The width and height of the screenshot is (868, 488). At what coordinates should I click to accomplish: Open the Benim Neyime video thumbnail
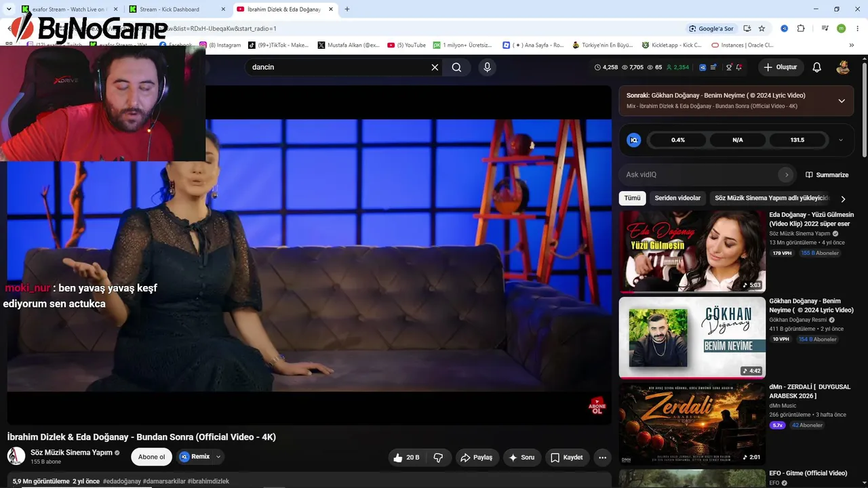click(692, 338)
